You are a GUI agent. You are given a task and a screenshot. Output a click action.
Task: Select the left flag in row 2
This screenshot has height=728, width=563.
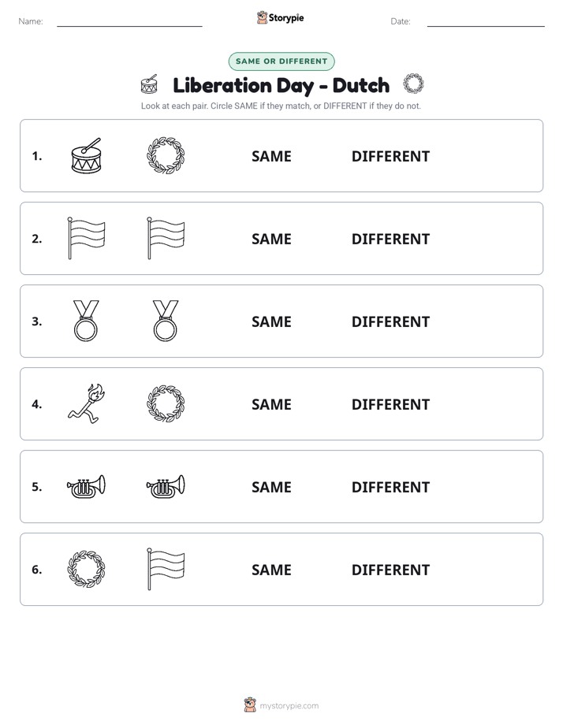tap(87, 238)
